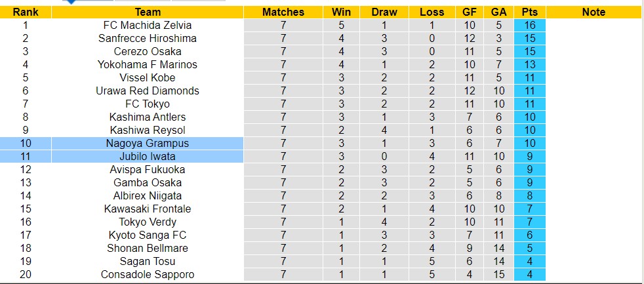Click the Team column header

point(148,12)
